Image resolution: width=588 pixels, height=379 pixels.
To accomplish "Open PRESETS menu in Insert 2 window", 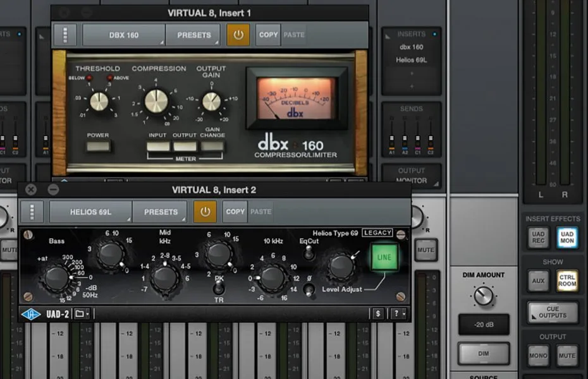I will (161, 212).
